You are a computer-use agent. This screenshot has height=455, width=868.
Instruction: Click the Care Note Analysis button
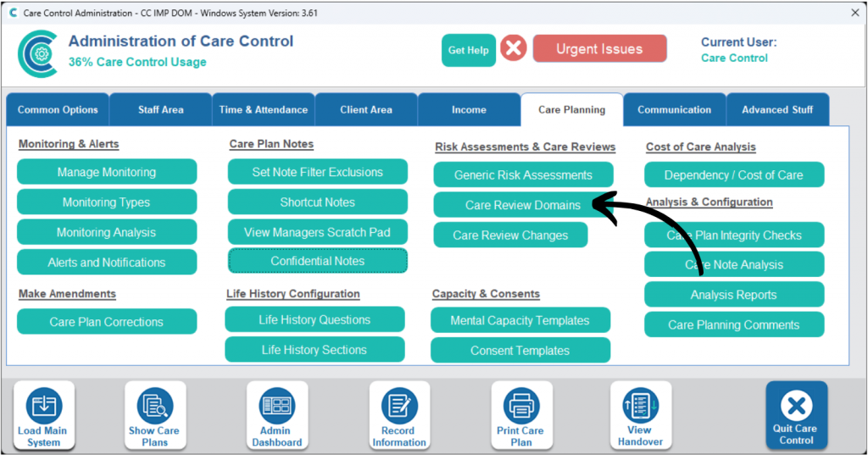click(734, 264)
